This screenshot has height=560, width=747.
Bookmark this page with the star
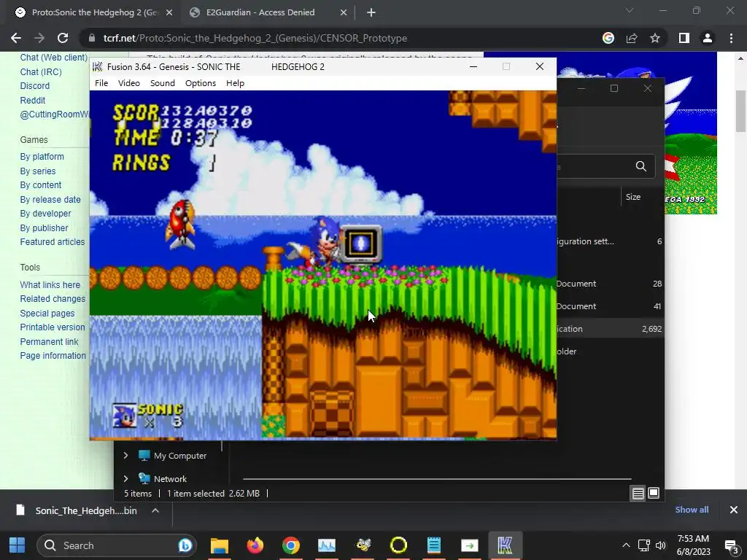(x=655, y=38)
